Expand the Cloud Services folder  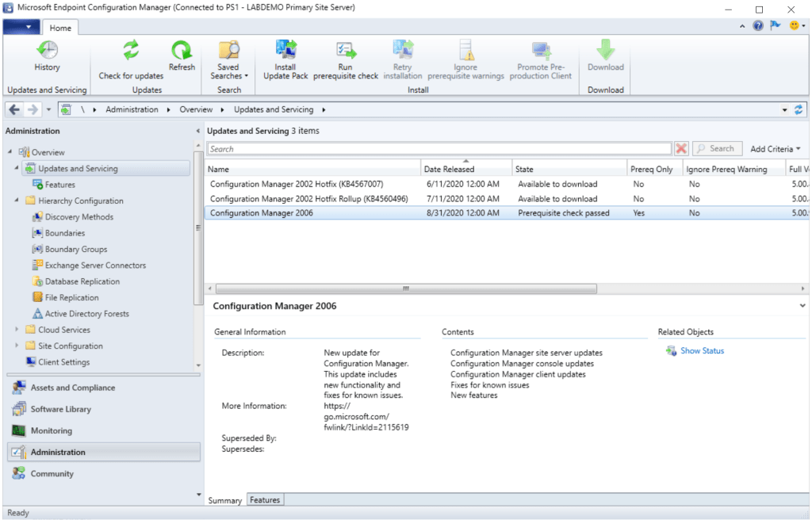pos(17,330)
